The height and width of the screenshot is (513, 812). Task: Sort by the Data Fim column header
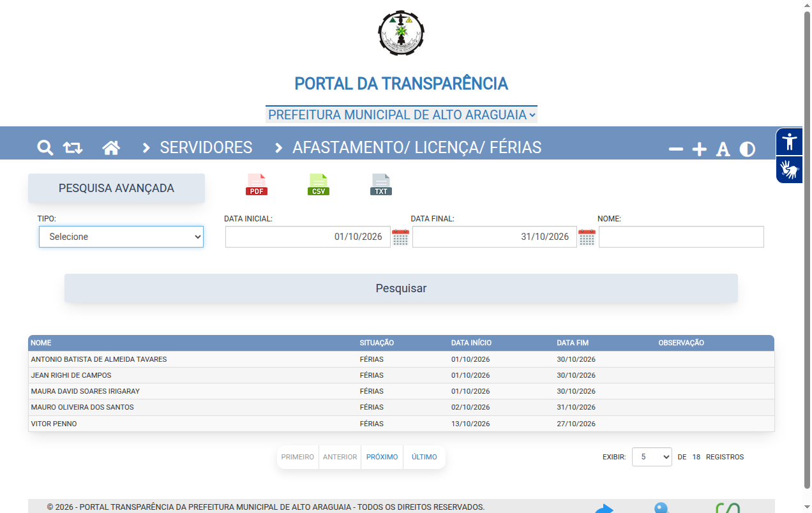tap(573, 343)
